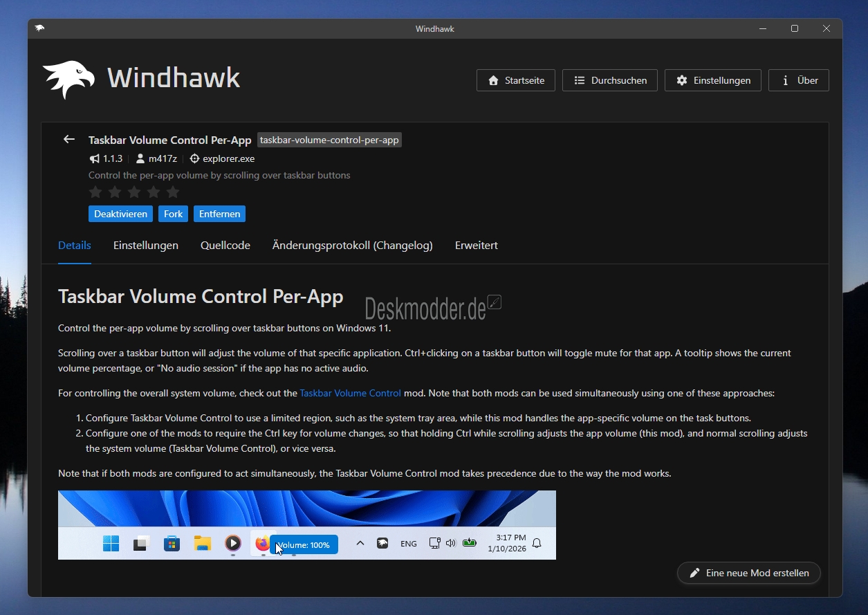Open the Einstellungen settings button

(712, 80)
